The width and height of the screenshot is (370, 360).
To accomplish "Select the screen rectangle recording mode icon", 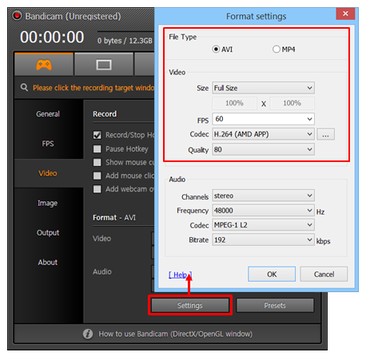I will [104, 65].
